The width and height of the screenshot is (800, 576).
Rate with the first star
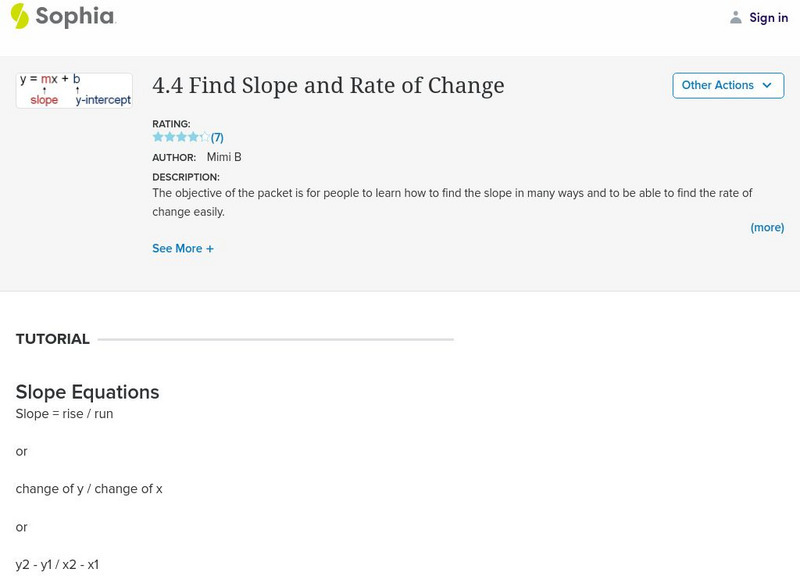pyautogui.click(x=158, y=137)
